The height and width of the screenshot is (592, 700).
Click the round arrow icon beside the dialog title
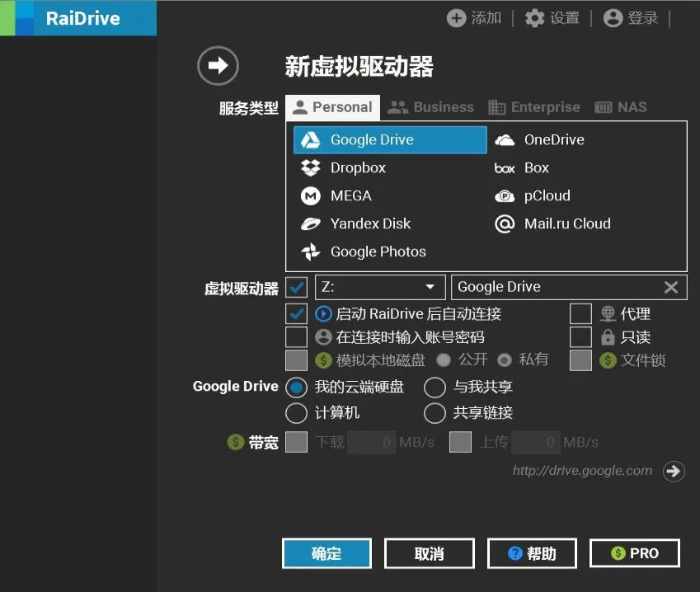pos(218,66)
